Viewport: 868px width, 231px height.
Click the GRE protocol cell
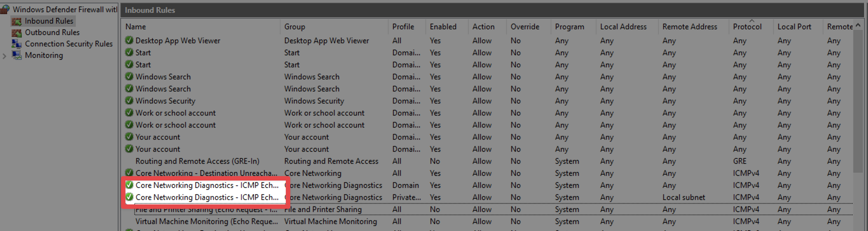pos(740,161)
